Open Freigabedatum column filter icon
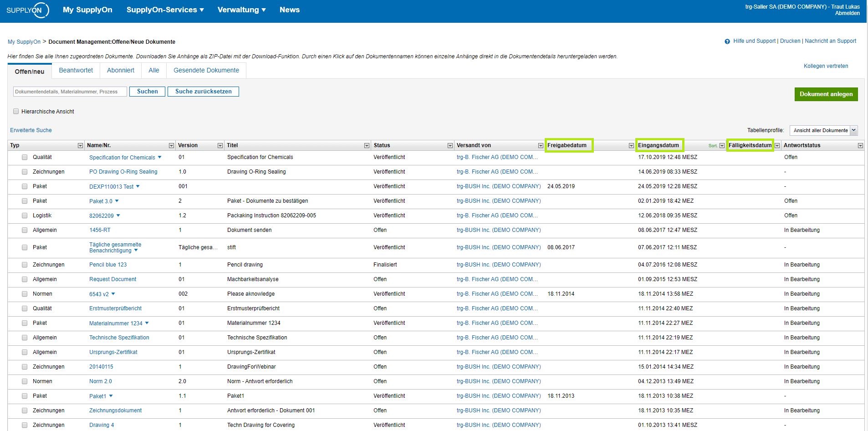Screen dimensions: 868x431 tap(631, 145)
